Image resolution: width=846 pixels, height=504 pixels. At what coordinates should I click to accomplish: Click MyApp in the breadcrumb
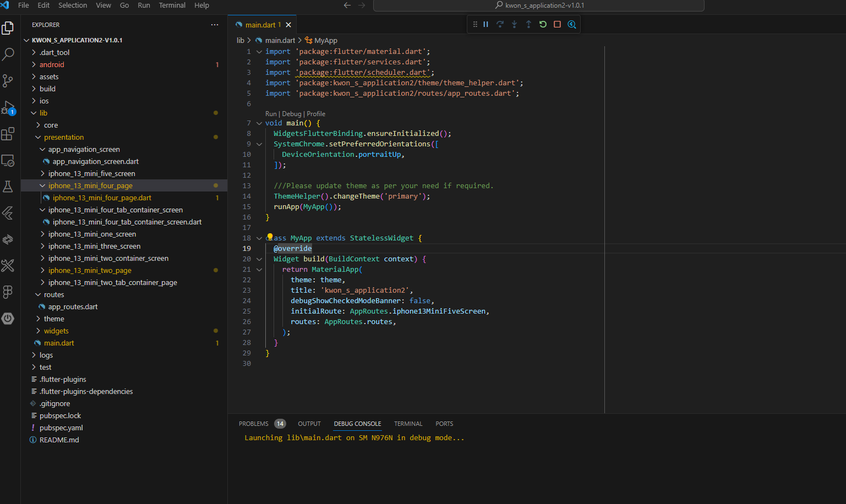click(x=325, y=40)
